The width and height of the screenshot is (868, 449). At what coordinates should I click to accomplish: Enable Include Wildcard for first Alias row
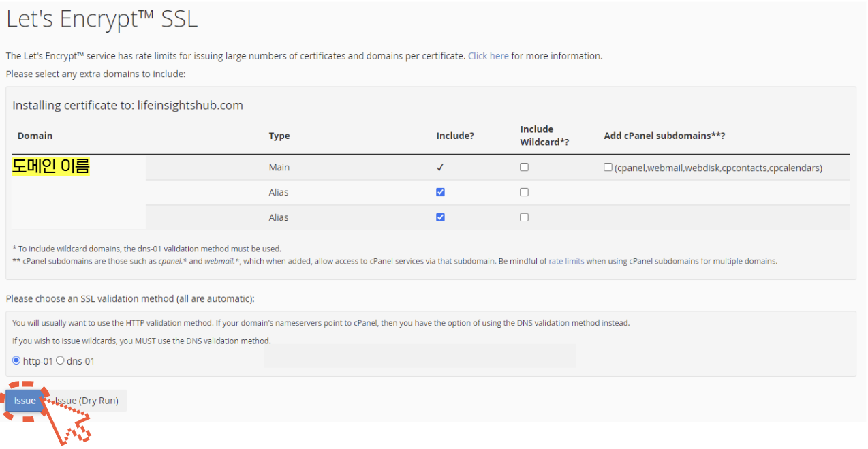point(524,192)
